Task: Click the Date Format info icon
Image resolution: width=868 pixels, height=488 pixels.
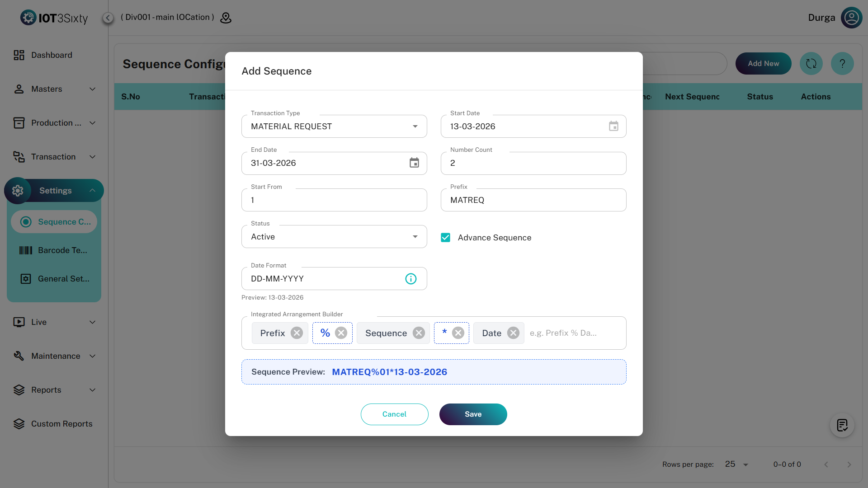Action: [410, 279]
